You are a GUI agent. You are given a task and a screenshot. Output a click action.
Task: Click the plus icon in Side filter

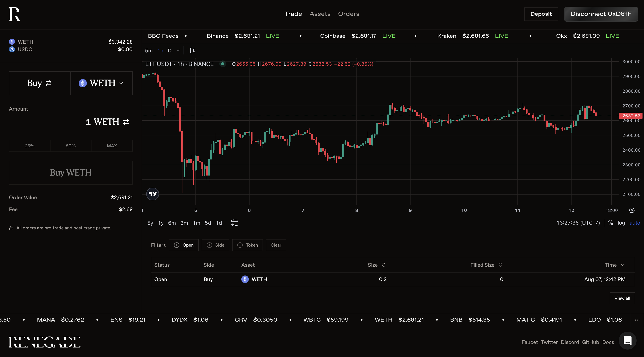209,245
